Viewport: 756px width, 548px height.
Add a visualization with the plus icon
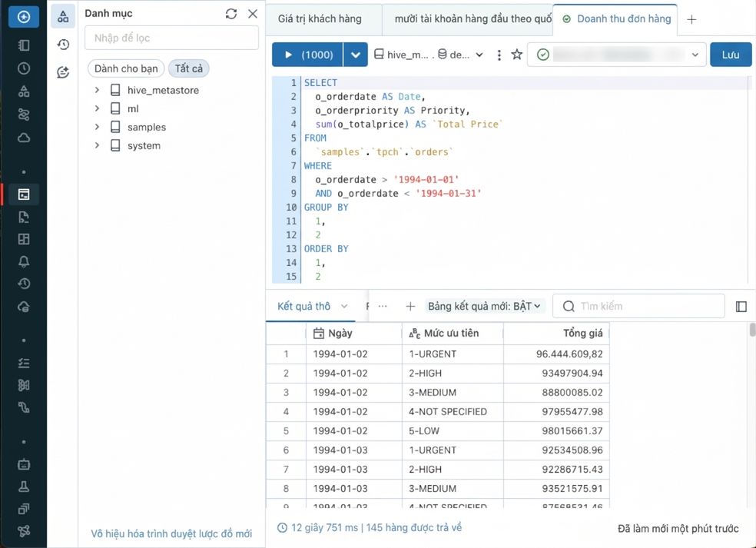click(x=410, y=307)
